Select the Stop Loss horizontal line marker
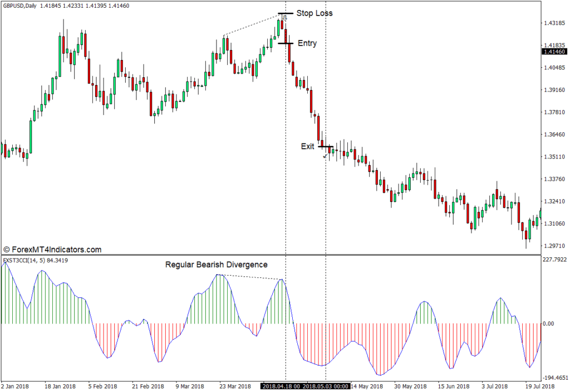Screen dimensions: 570x392 click(286, 13)
